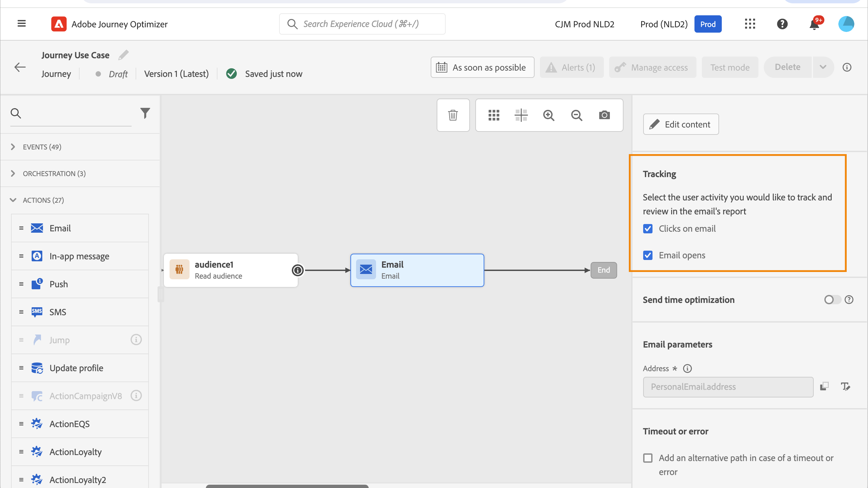Open the apps switcher grid icon

[750, 24]
